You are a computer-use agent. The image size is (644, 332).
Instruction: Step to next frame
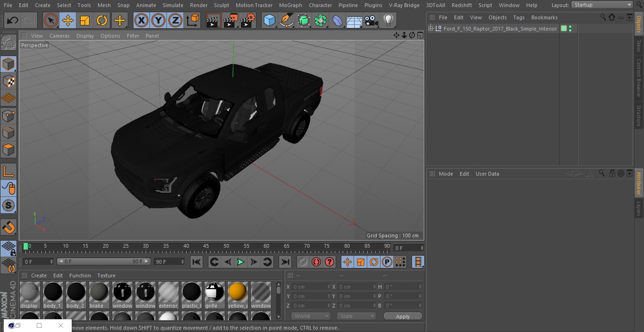tap(254, 262)
